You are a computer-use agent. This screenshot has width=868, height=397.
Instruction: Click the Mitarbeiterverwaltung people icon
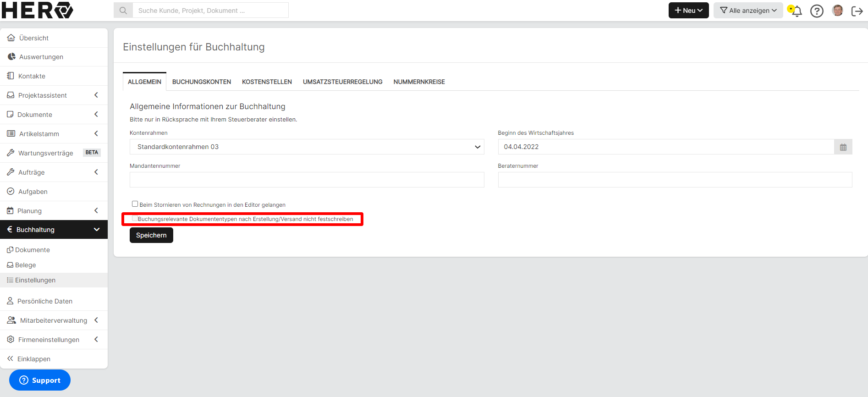(x=11, y=320)
